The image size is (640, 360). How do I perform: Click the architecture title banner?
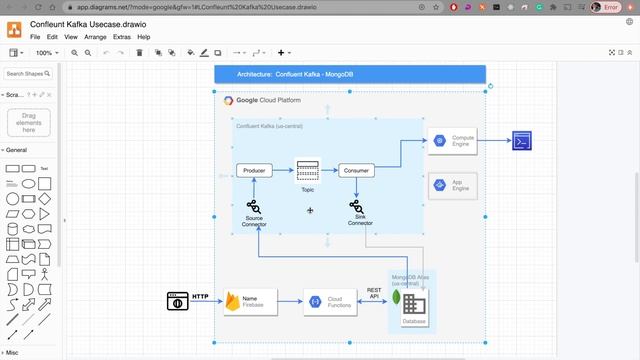point(350,74)
